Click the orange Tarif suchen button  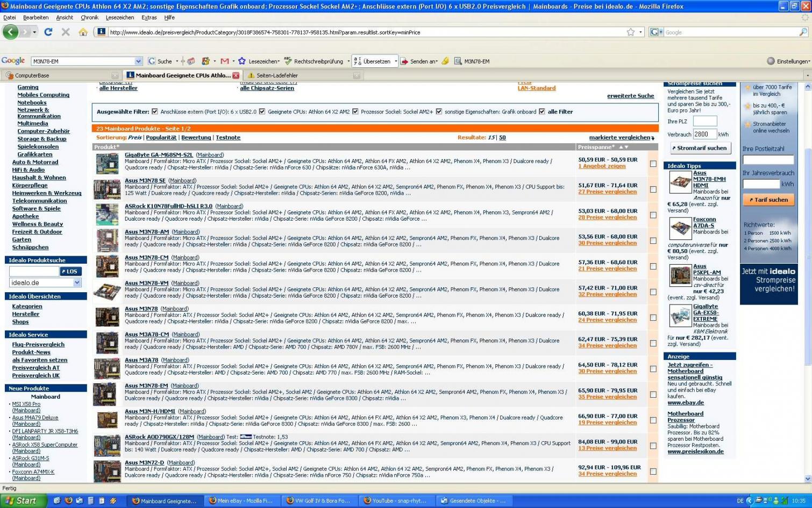[768, 200]
